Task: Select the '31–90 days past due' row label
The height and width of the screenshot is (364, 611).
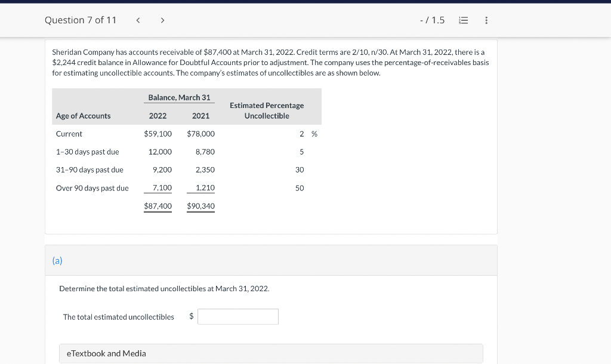Action: tap(90, 170)
